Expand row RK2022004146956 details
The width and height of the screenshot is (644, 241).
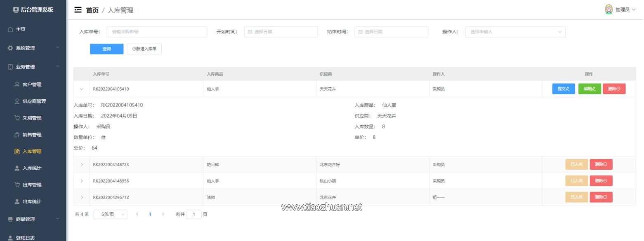click(x=81, y=181)
